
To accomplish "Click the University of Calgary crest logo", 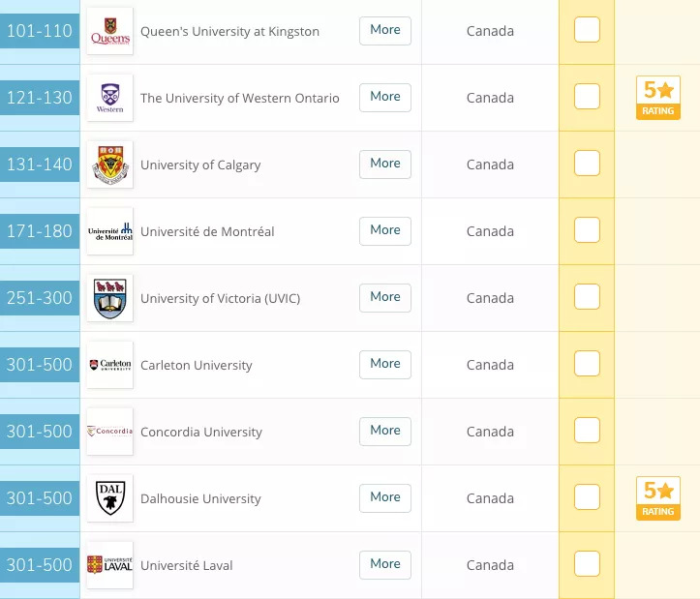I will pyautogui.click(x=109, y=165).
